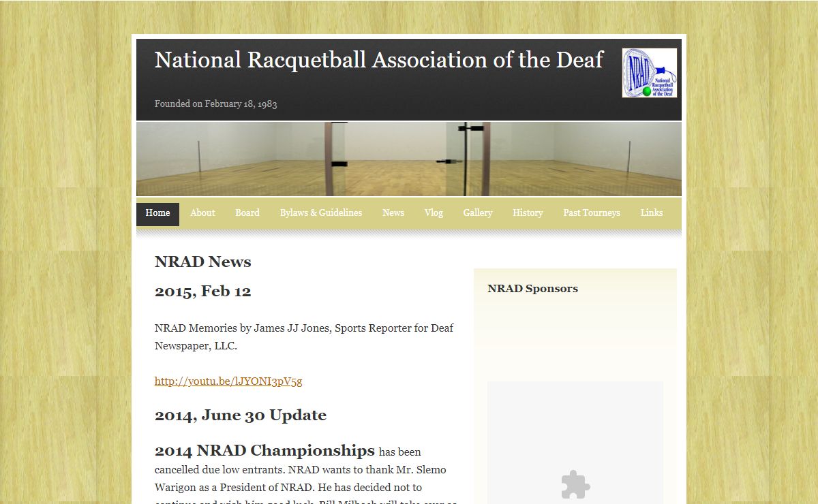Open the History menu item
Viewport: 818px width, 504px height.
(528, 213)
